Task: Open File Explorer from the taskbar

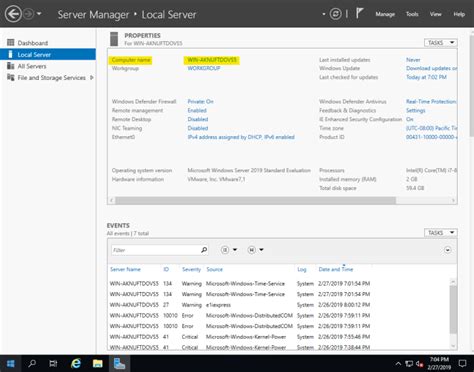Action: (98, 363)
